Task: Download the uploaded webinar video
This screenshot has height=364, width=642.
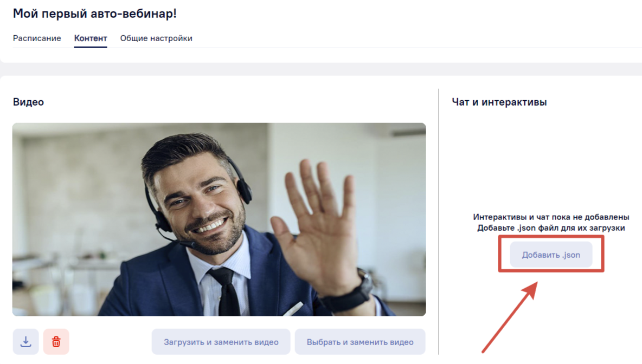Action: tap(26, 341)
